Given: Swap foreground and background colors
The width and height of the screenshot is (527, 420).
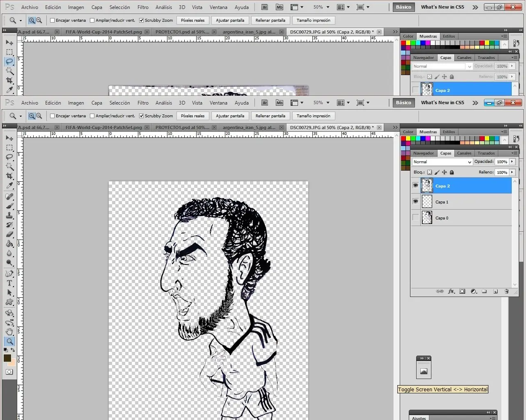Looking at the screenshot, I should pos(13,350).
